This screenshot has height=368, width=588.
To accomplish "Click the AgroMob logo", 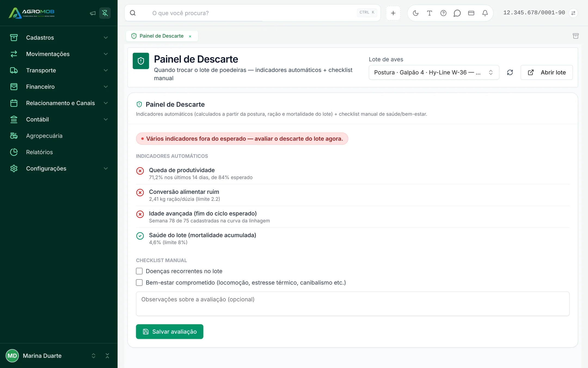I will coord(32,13).
